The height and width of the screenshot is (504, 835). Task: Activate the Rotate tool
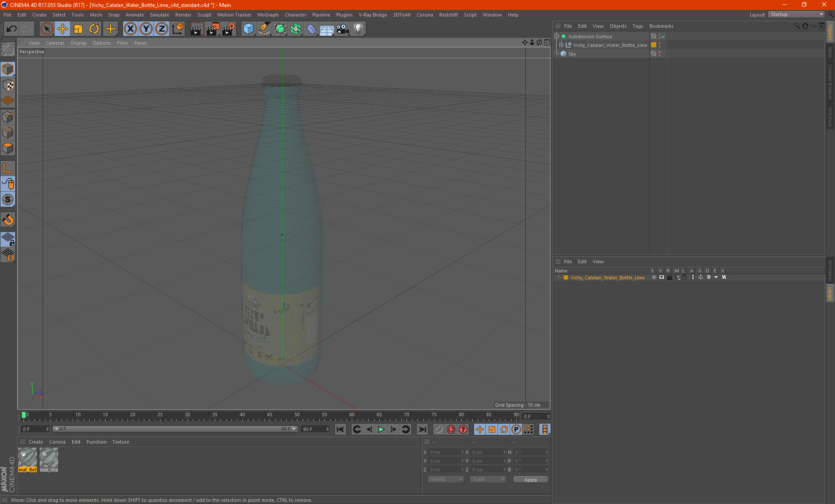94,29
